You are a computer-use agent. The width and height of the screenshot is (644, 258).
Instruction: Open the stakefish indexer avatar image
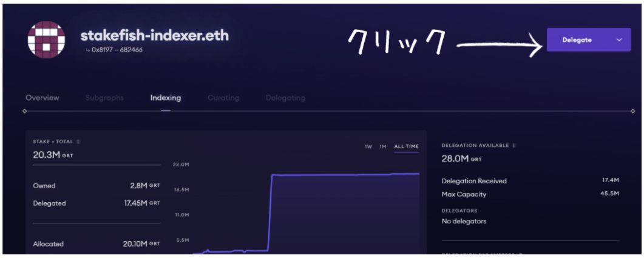[x=46, y=39]
